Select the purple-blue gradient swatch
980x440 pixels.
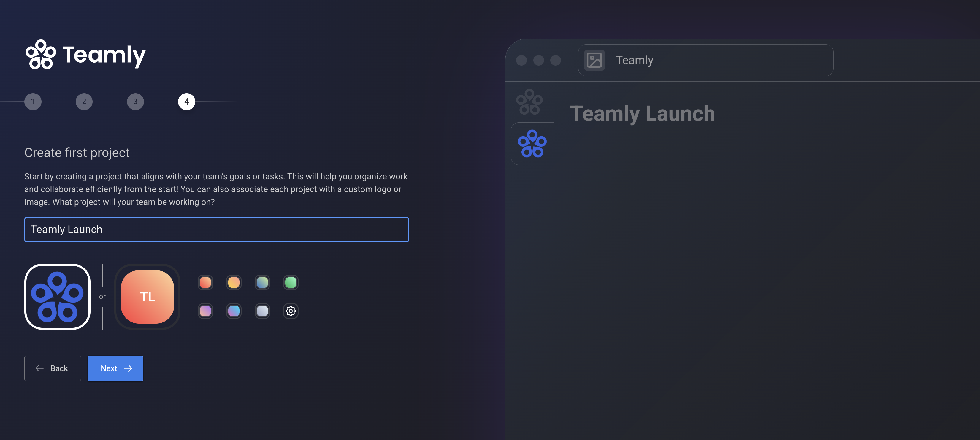click(234, 311)
